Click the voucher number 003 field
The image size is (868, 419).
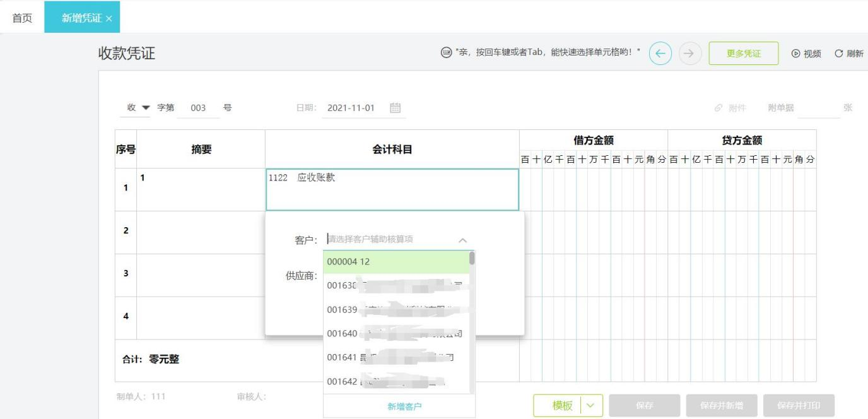tap(198, 108)
